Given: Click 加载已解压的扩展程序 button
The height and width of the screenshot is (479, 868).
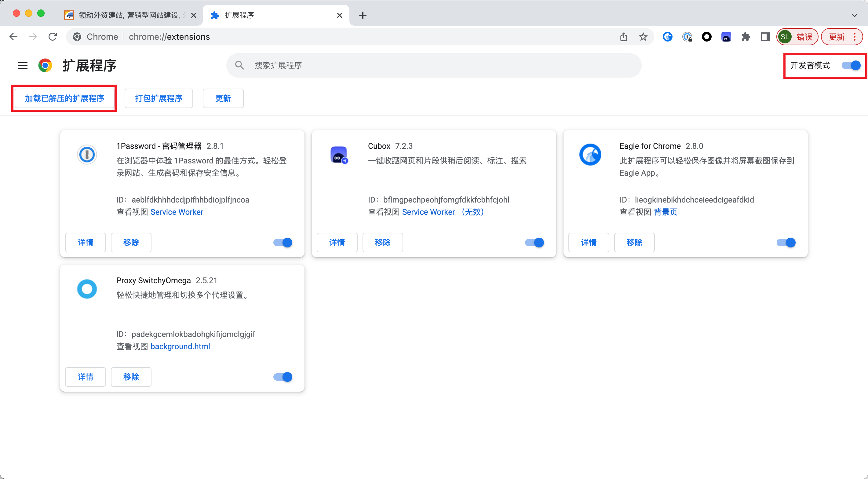Looking at the screenshot, I should (64, 98).
